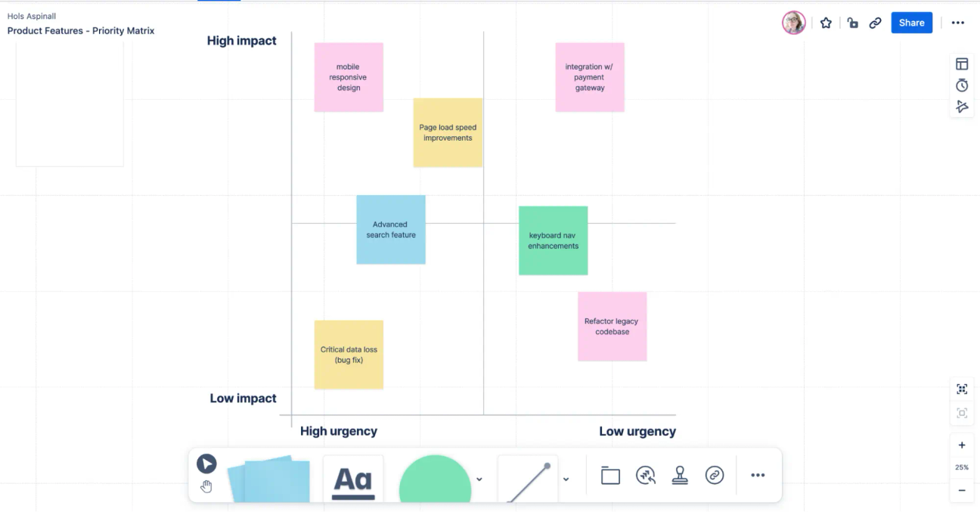Image resolution: width=980 pixels, height=512 pixels.
Task: Toggle the star to favorite the whiteboard
Action: [826, 23]
